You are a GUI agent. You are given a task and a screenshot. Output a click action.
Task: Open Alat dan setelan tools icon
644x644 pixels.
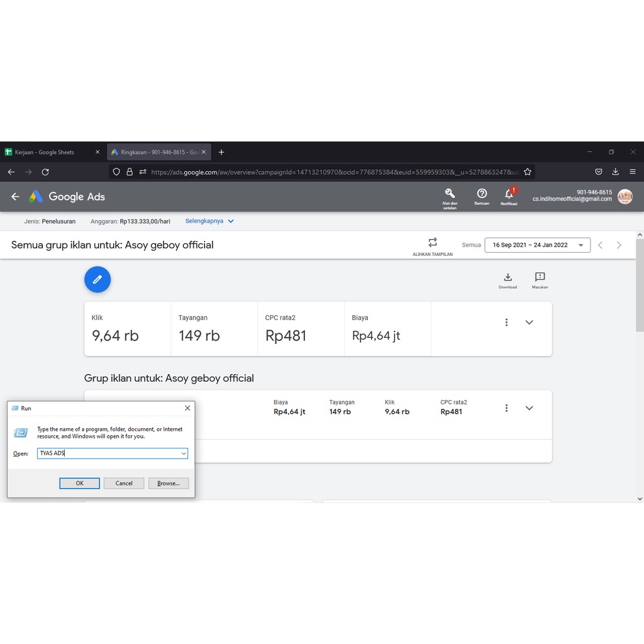point(450,198)
